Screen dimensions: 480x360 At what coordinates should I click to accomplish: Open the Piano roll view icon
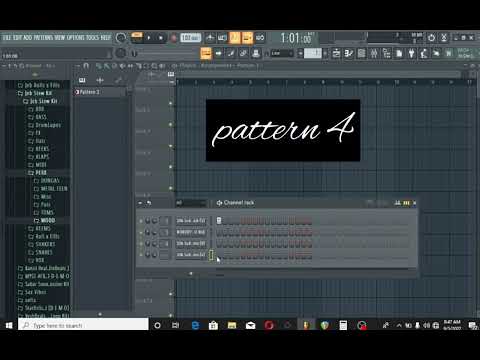(349, 53)
